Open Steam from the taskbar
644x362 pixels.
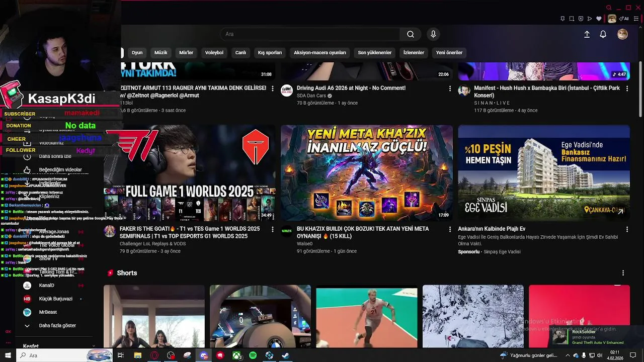coord(285,355)
